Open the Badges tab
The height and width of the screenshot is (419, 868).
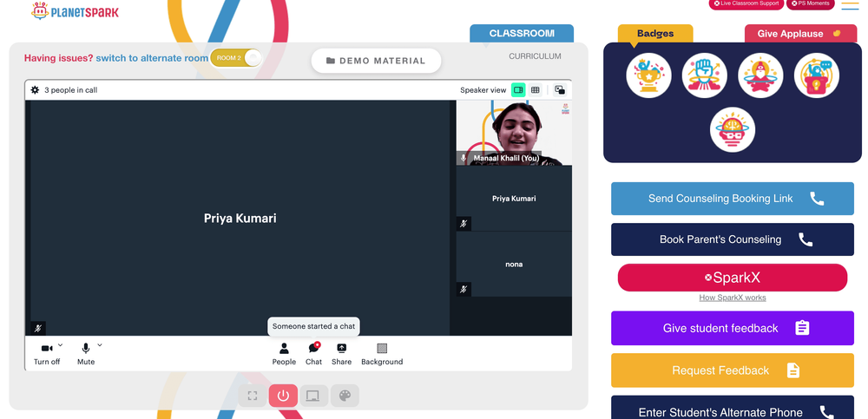click(655, 33)
